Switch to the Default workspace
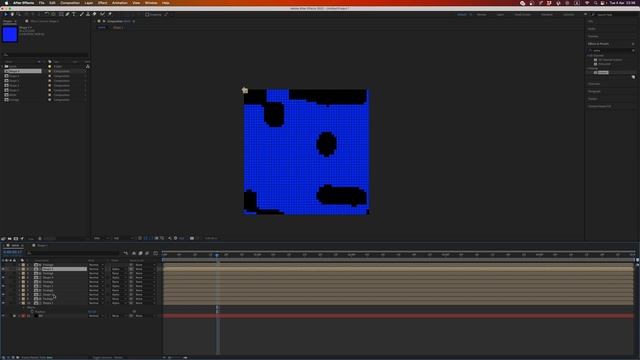 [x=462, y=15]
